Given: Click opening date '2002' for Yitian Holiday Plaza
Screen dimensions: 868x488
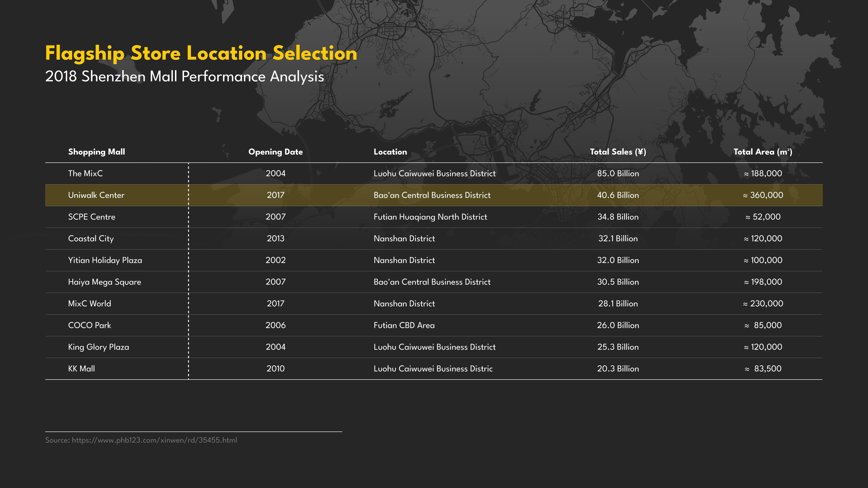Looking at the screenshot, I should pyautogui.click(x=276, y=260).
